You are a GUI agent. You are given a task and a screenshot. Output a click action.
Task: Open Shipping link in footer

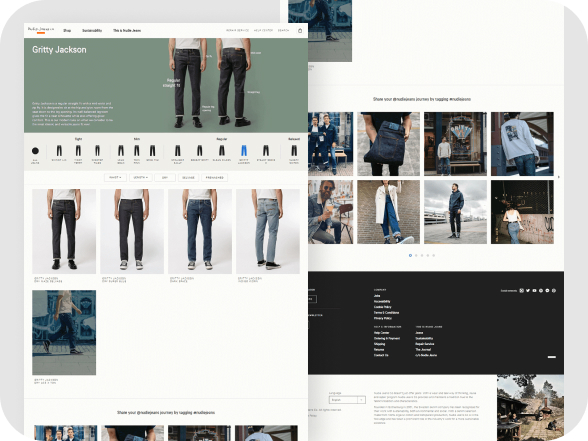click(x=380, y=344)
